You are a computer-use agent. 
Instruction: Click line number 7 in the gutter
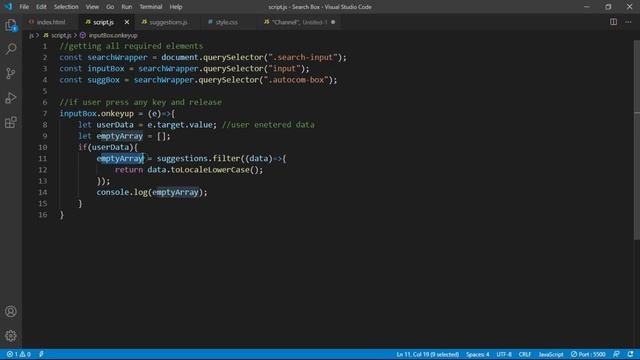[x=45, y=113]
